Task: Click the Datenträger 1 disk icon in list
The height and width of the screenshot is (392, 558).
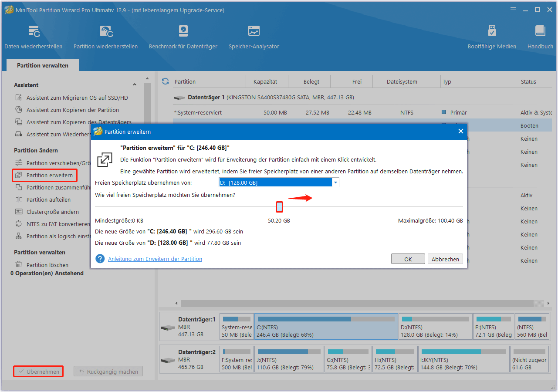Action: [x=179, y=98]
